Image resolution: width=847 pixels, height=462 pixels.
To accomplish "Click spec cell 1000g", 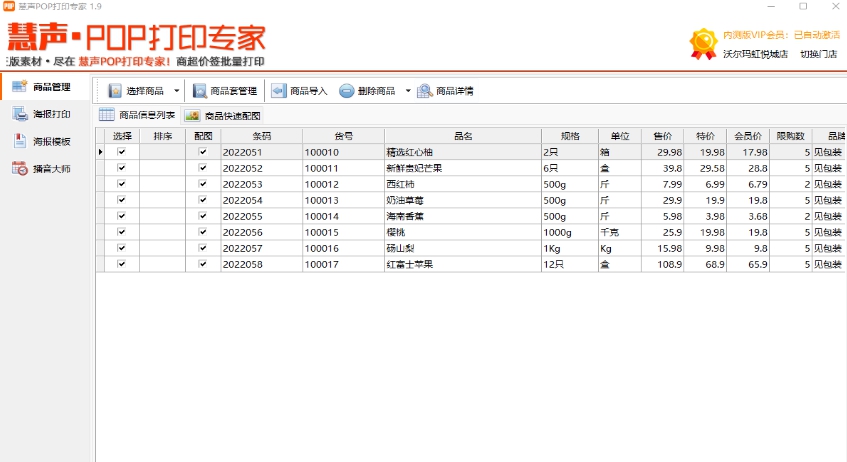I will pos(570,232).
